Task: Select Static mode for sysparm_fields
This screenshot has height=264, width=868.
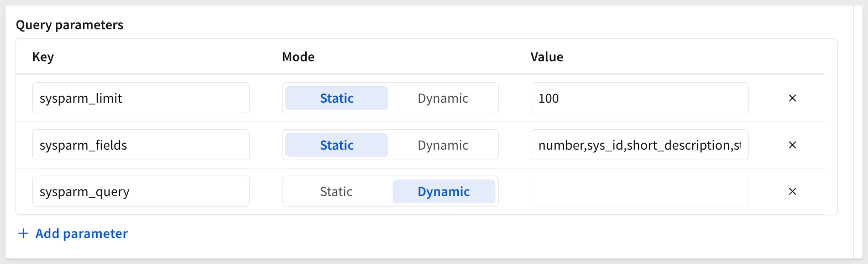Action: [336, 145]
